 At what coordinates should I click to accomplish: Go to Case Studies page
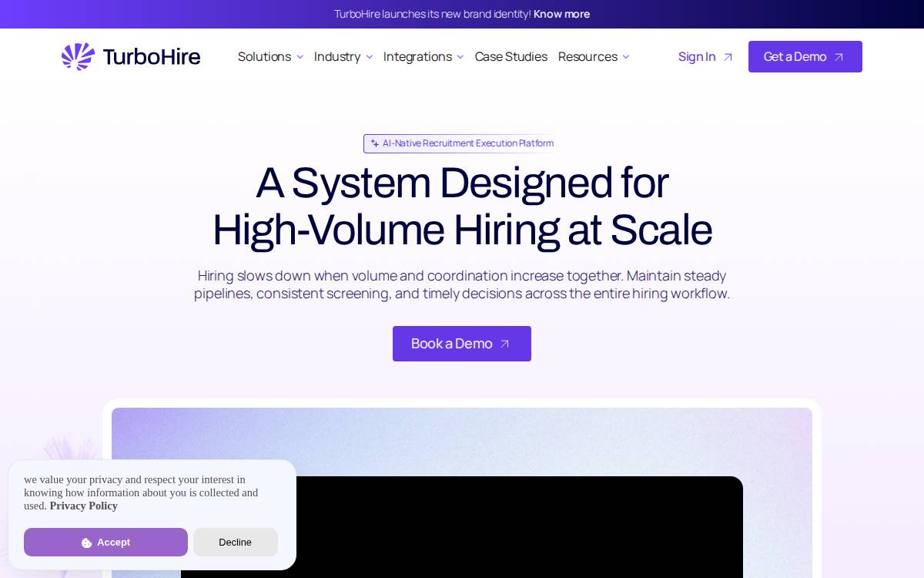(x=511, y=57)
